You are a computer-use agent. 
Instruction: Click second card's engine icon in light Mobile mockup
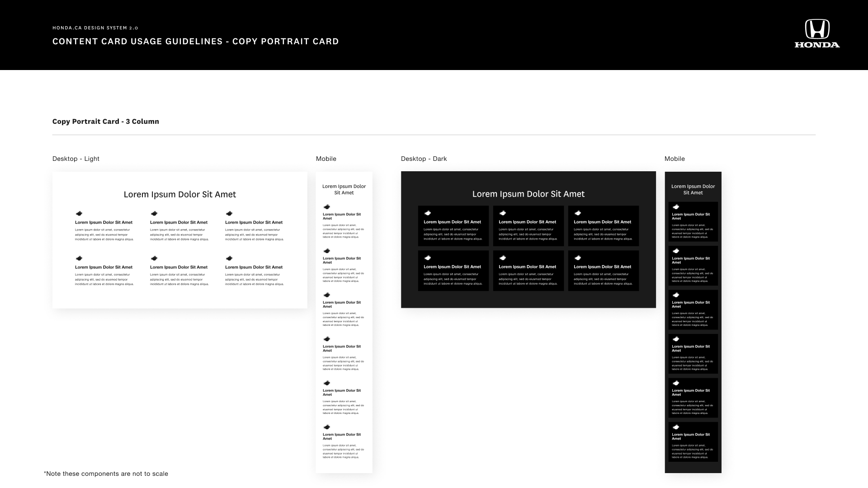click(x=326, y=251)
